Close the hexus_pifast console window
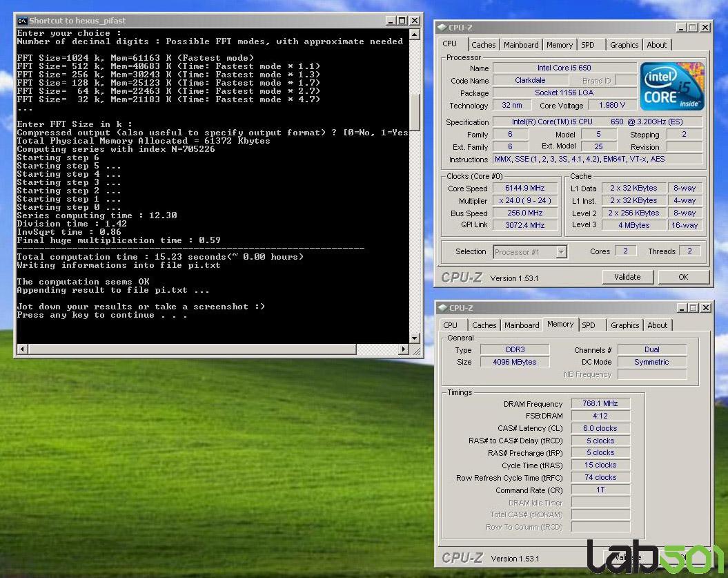 (415, 21)
